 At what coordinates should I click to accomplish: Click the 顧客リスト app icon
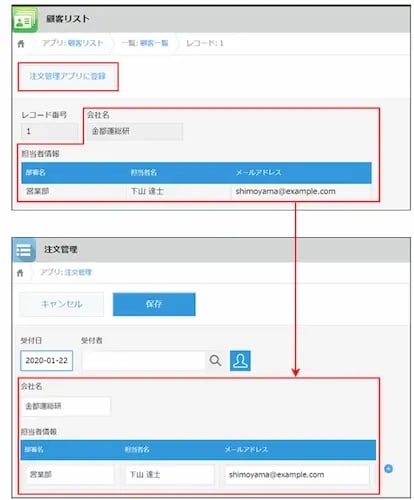[x=25, y=20]
